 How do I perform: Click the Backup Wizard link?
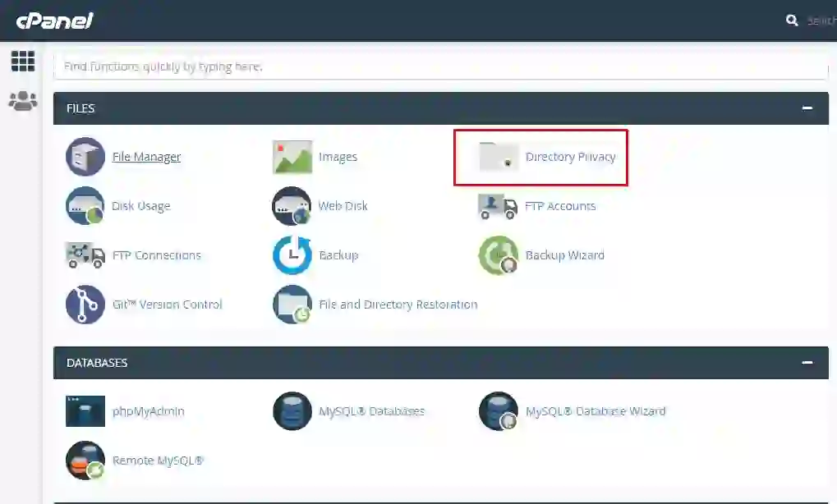[x=565, y=255]
